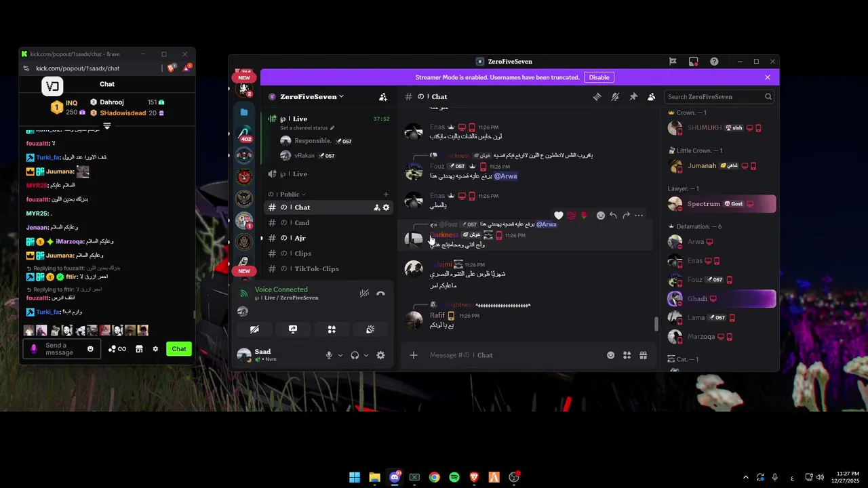868x488 pixels.
Task: Show hidden system tray icons
Action: point(745,477)
